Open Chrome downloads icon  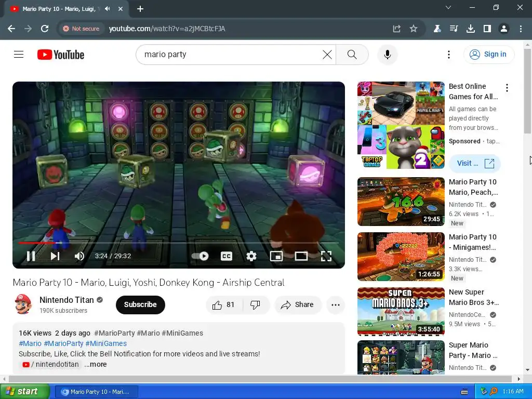(470, 29)
